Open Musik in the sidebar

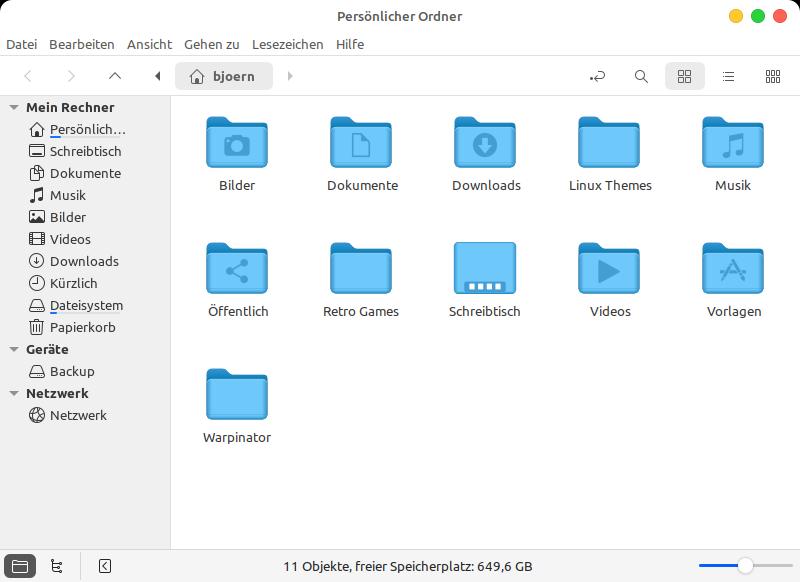(x=85, y=195)
